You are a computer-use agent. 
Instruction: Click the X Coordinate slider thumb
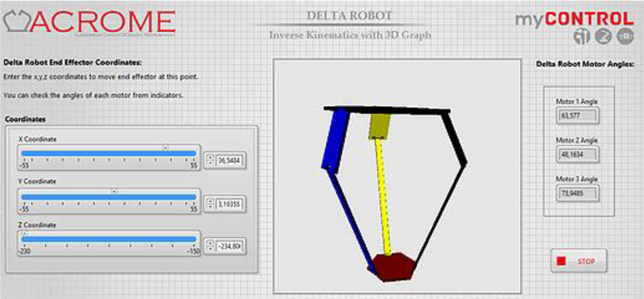click(x=165, y=148)
